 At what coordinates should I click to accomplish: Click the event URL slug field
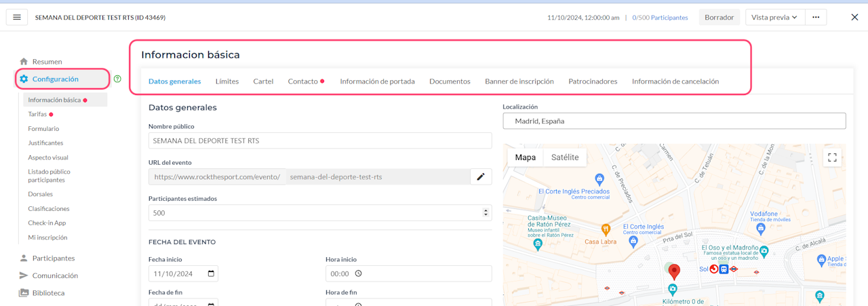[x=377, y=177]
